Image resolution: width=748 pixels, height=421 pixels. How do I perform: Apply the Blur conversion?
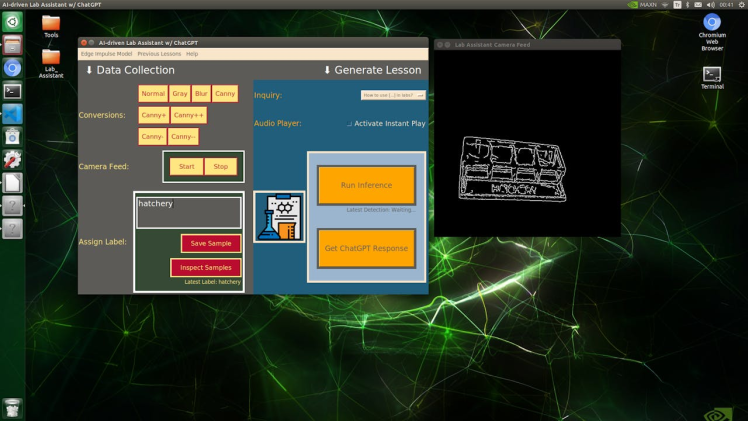coord(201,93)
